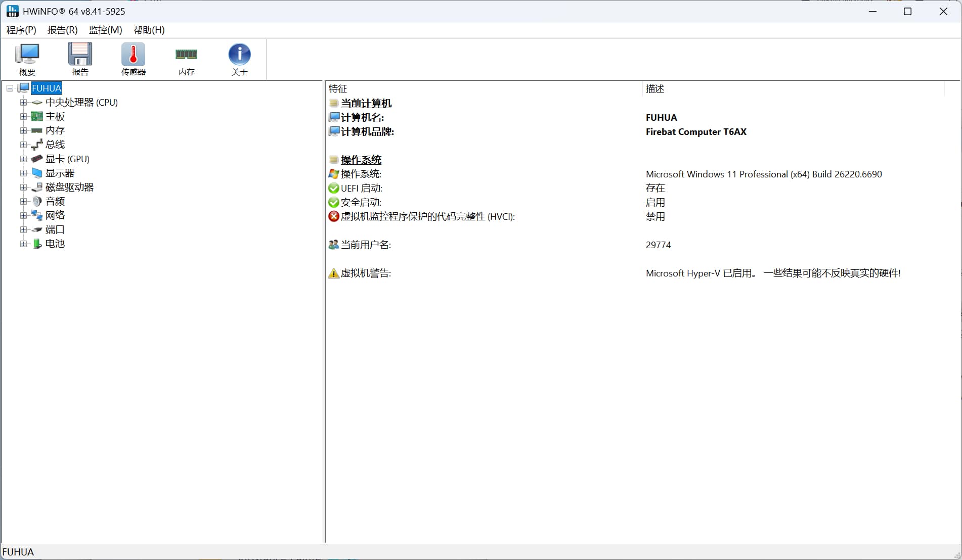Click the Windows 11 Professional build value

click(x=764, y=174)
